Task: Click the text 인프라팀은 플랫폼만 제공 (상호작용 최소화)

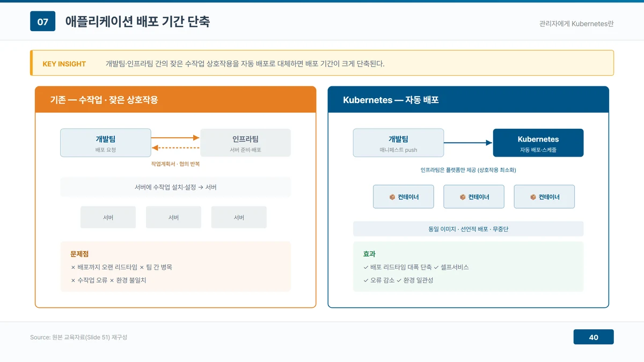Action: pyautogui.click(x=468, y=170)
